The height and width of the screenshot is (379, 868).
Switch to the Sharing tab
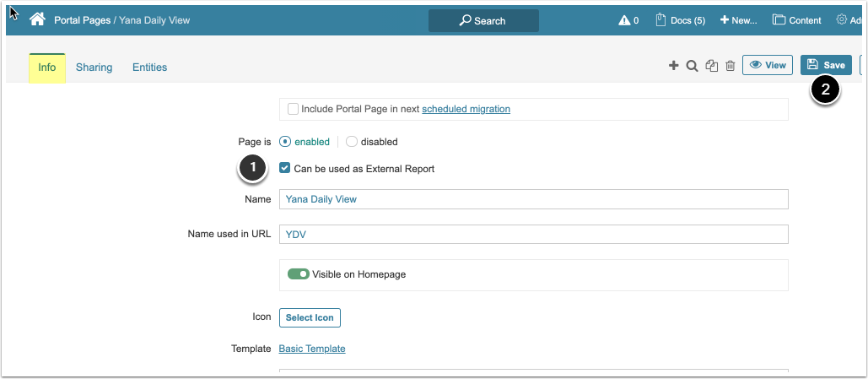94,68
